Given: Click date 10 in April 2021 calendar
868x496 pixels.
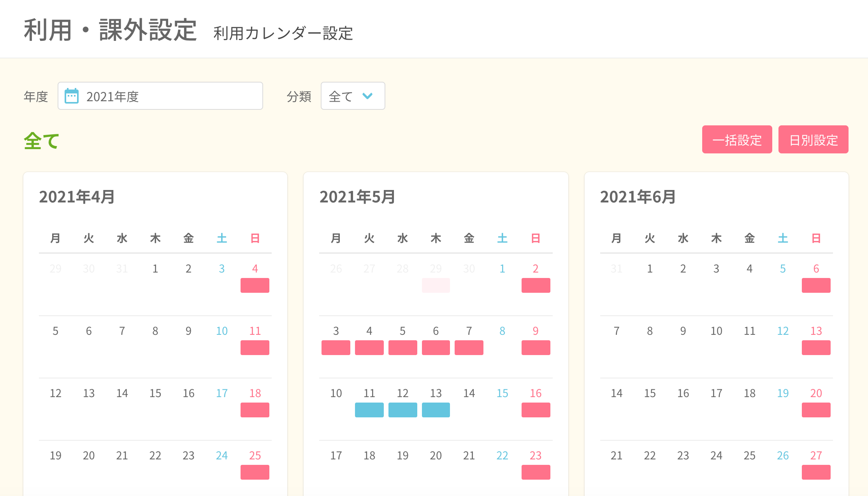Looking at the screenshot, I should [x=222, y=331].
